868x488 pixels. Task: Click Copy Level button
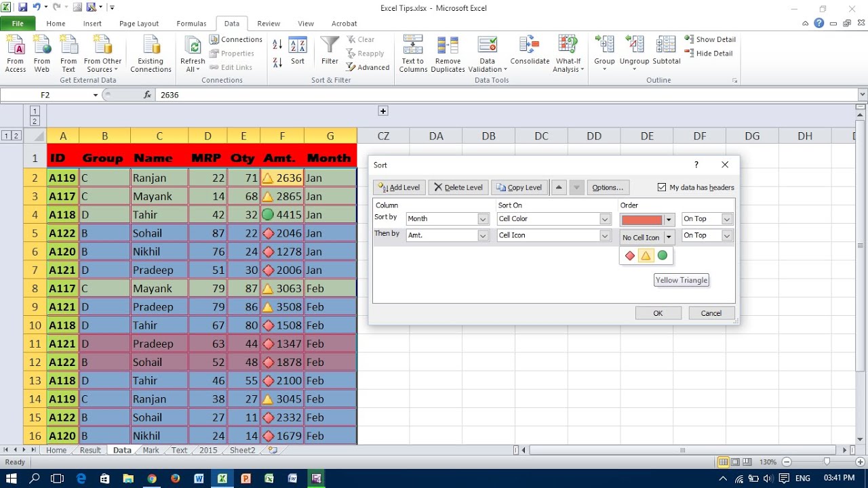coord(519,187)
